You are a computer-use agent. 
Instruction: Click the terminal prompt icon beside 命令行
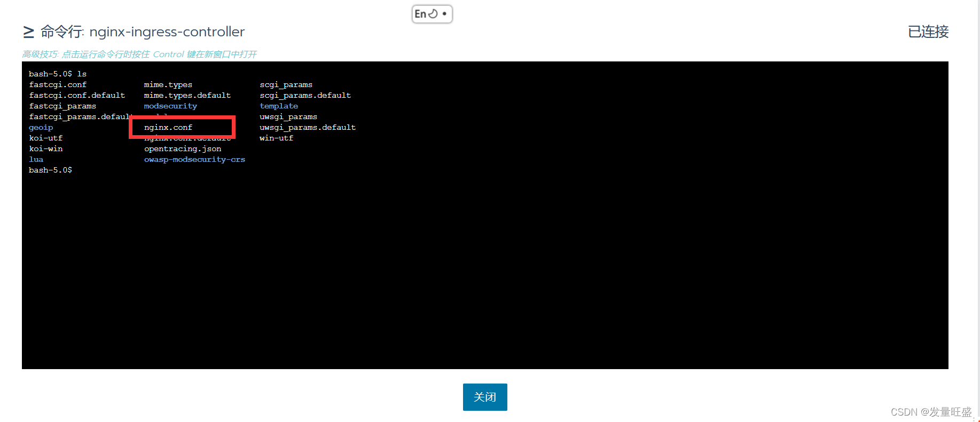[29, 33]
